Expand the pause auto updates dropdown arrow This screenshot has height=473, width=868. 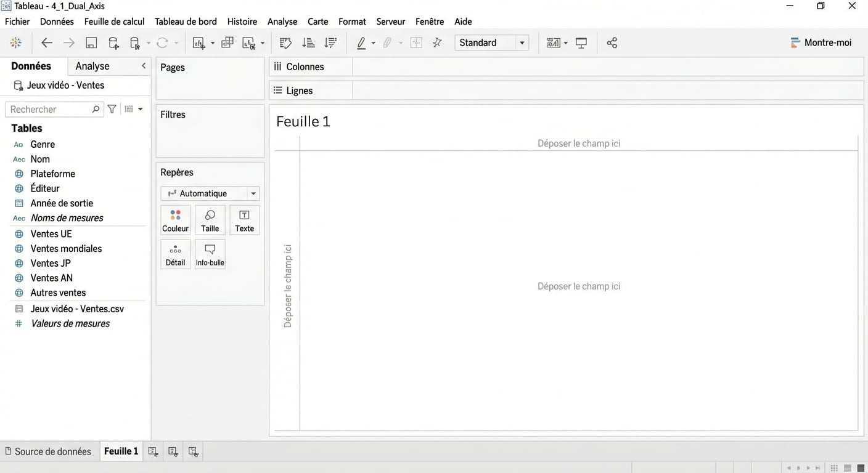click(x=148, y=43)
